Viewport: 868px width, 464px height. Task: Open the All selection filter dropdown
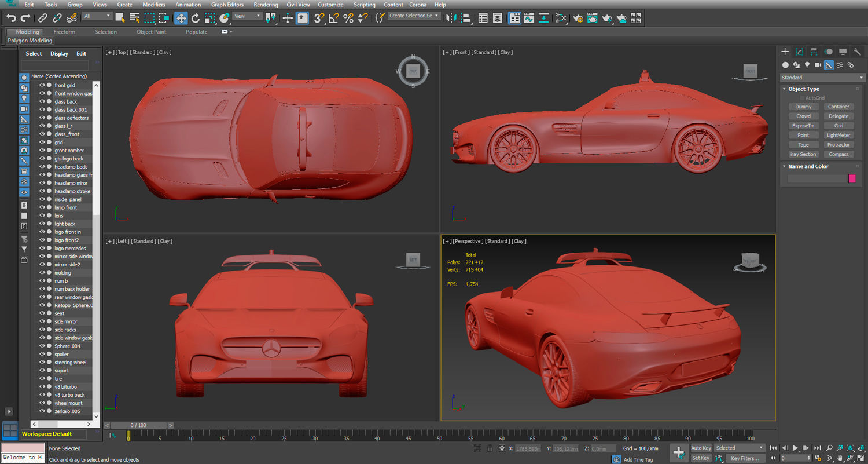click(x=97, y=16)
